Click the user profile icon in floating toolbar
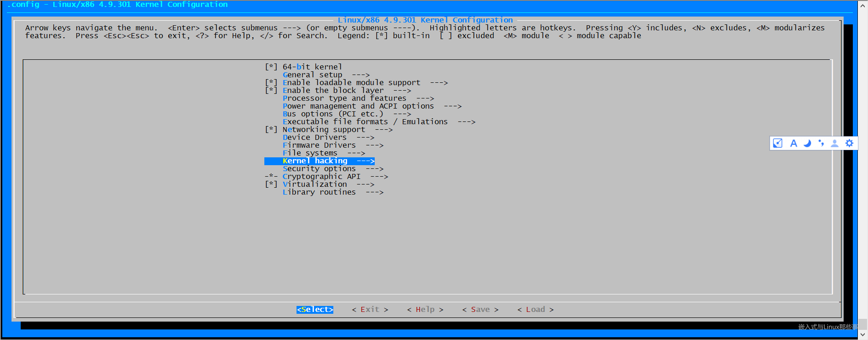Image resolution: width=868 pixels, height=340 pixels. (835, 143)
